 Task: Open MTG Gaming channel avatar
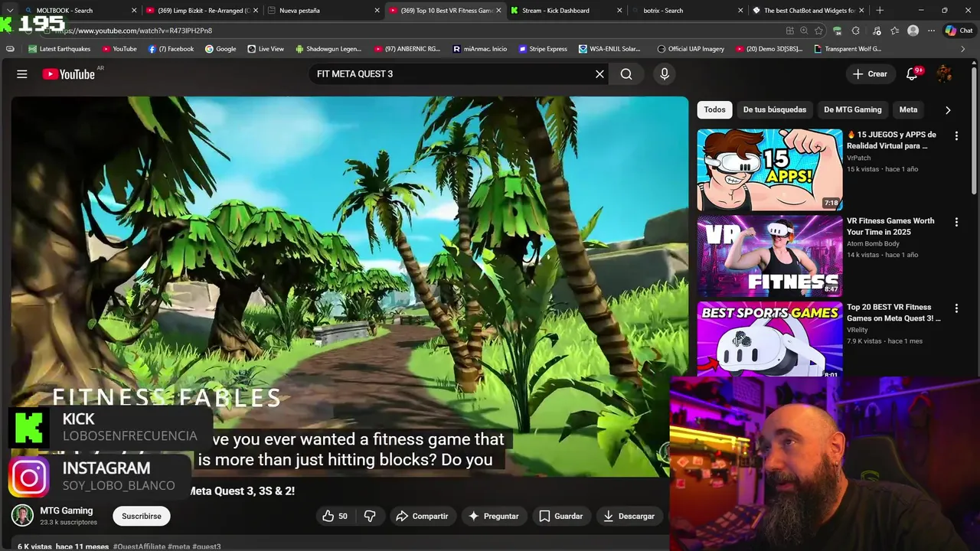pyautogui.click(x=22, y=516)
